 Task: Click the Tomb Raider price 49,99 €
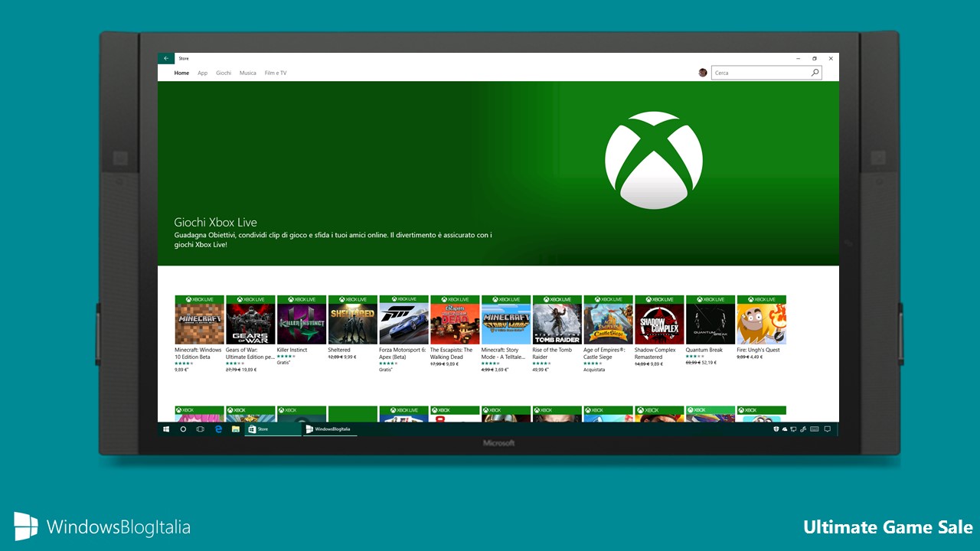click(x=541, y=370)
